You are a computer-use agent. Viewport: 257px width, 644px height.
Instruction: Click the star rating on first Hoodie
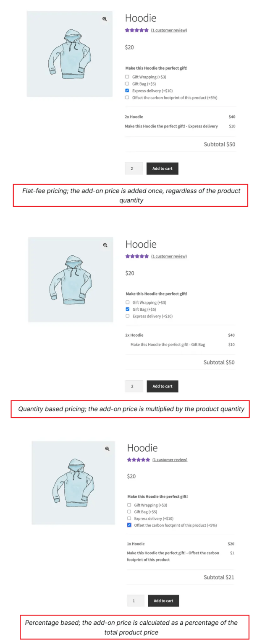136,30
